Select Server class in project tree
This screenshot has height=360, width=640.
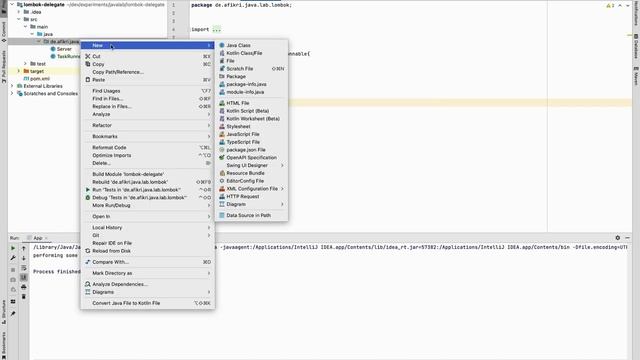pos(64,49)
